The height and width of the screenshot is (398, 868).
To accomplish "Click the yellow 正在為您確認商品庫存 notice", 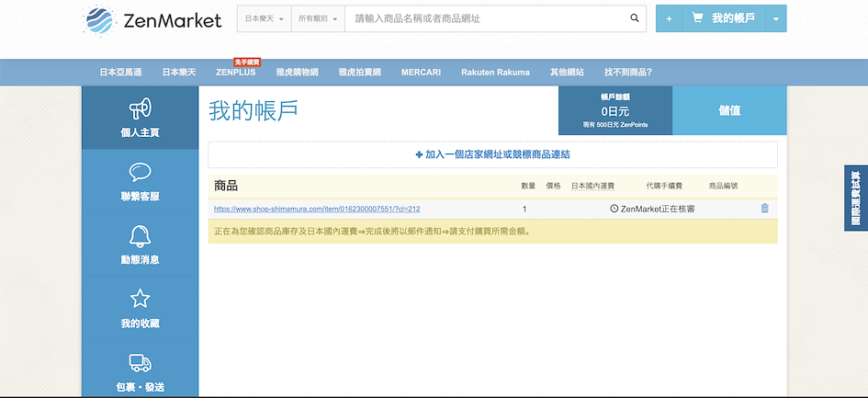I will (x=492, y=231).
